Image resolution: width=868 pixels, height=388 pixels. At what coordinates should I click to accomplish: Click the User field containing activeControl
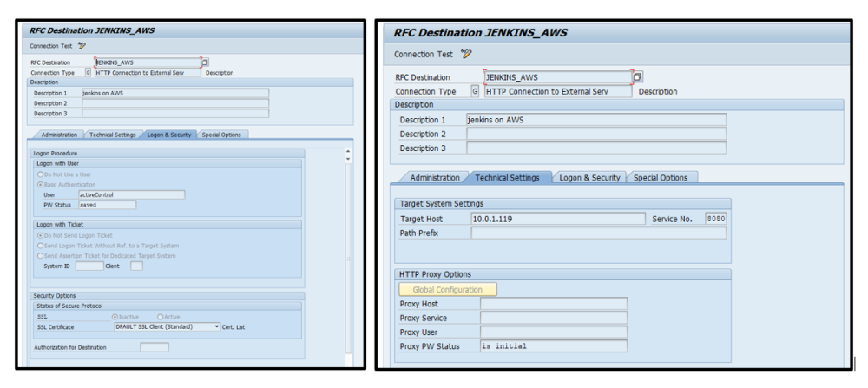(132, 194)
